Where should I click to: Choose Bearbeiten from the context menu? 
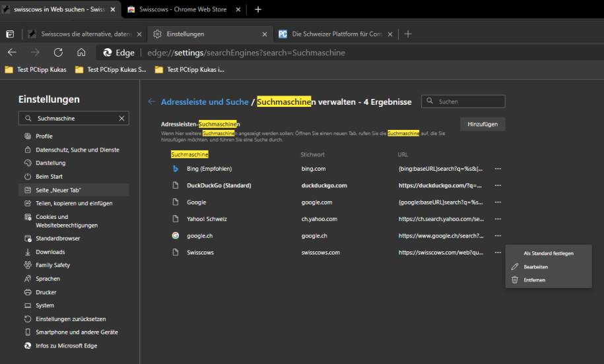[549, 267]
